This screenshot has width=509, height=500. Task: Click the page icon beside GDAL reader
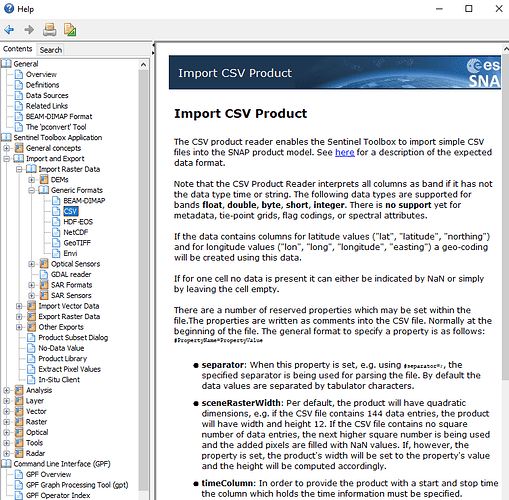44,274
